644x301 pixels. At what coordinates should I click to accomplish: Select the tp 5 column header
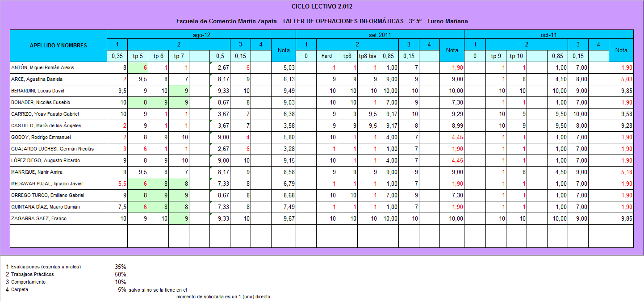[138, 56]
